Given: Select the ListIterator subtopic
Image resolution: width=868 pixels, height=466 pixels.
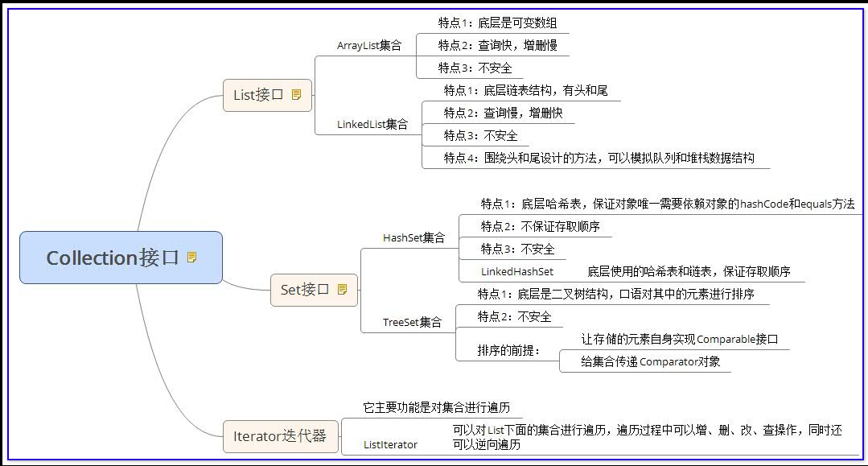Looking at the screenshot, I should coord(390,444).
